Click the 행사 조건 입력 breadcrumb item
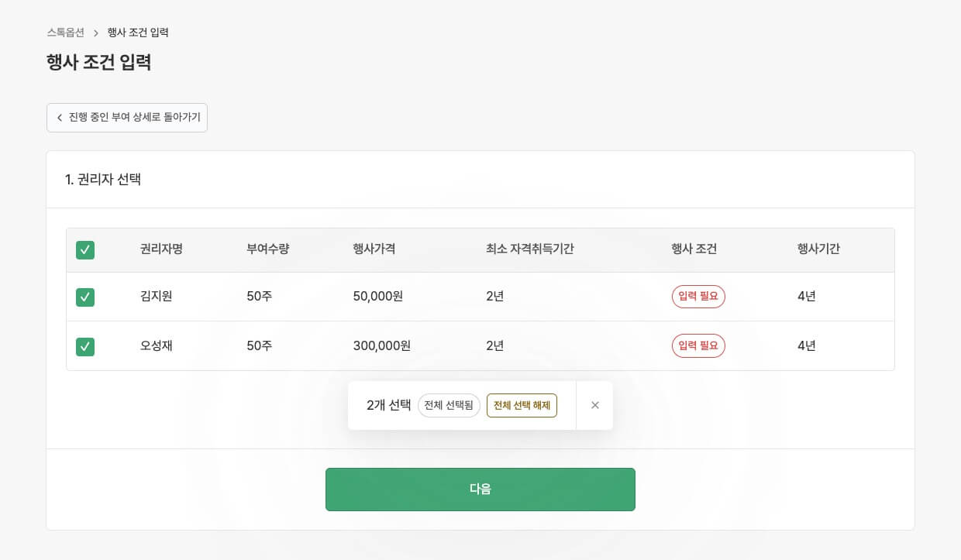961x560 pixels. click(x=138, y=33)
